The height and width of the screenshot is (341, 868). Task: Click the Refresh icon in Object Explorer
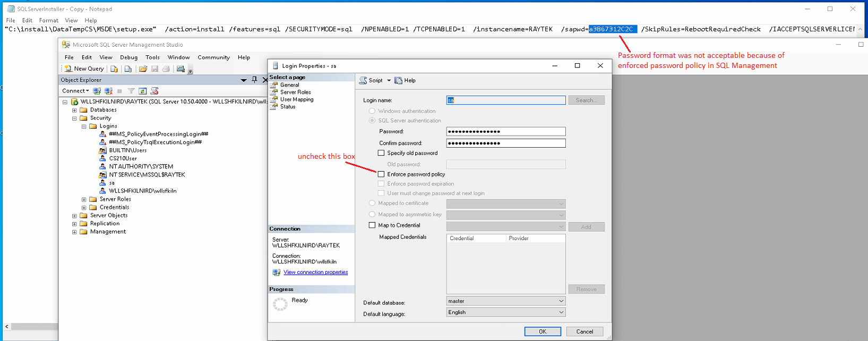pyautogui.click(x=142, y=91)
